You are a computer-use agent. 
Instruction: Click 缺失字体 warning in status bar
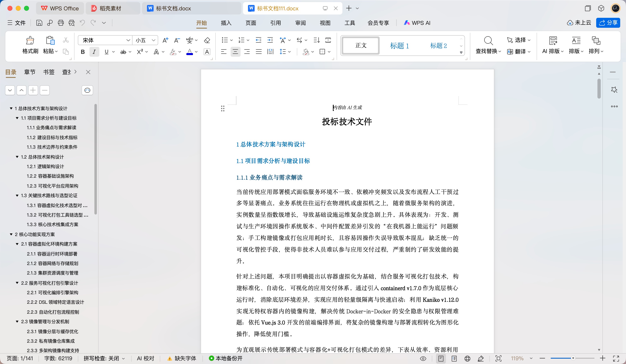[x=182, y=359]
